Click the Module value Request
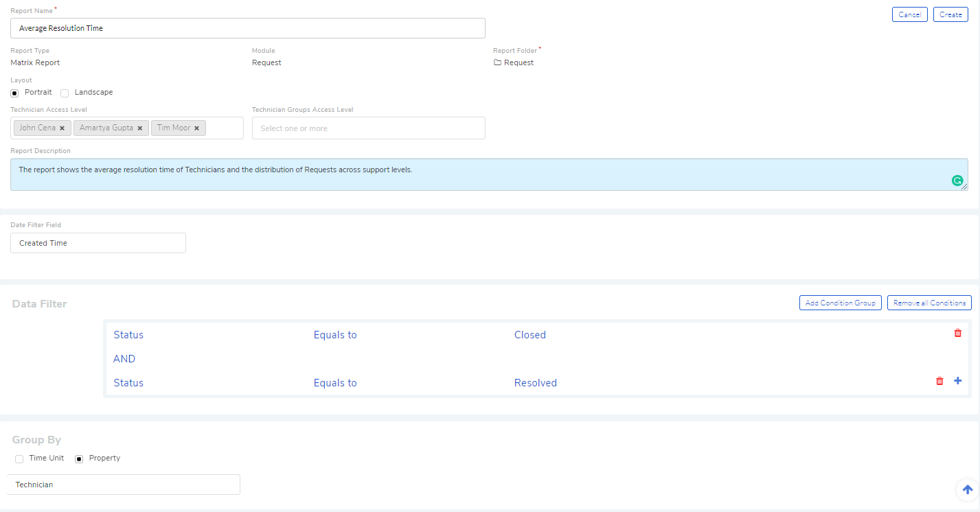980x512 pixels. click(x=266, y=62)
